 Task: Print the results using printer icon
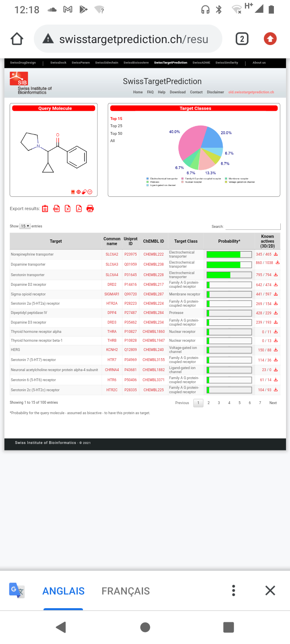point(90,208)
